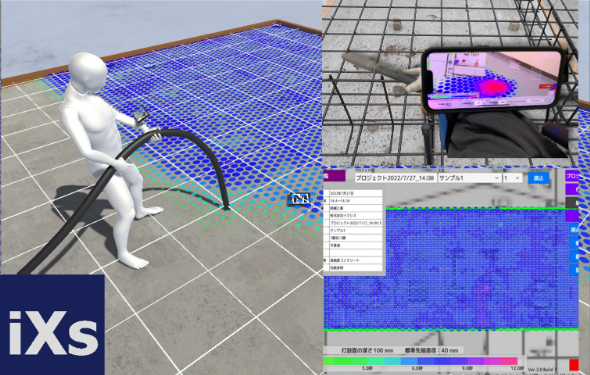
Task: Click the white mannequin's head
Action: click(88, 70)
